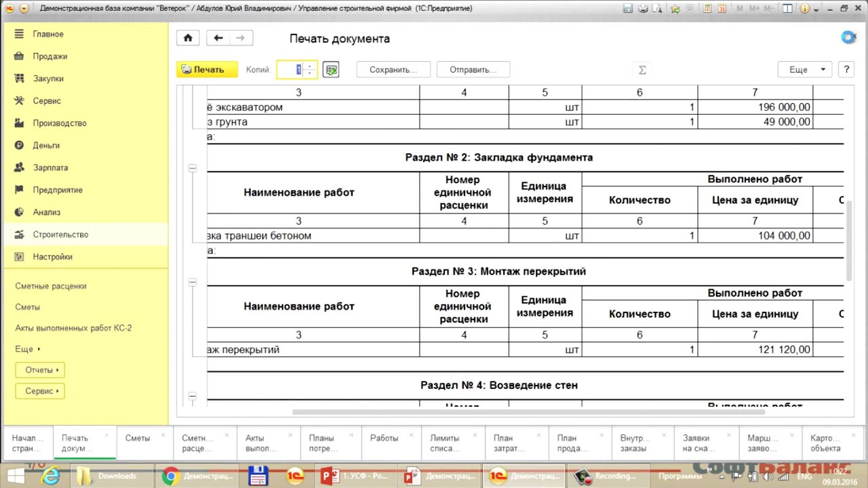Click the M- memory button in title bar
This screenshot has width=868, height=488.
pyautogui.click(x=768, y=9)
